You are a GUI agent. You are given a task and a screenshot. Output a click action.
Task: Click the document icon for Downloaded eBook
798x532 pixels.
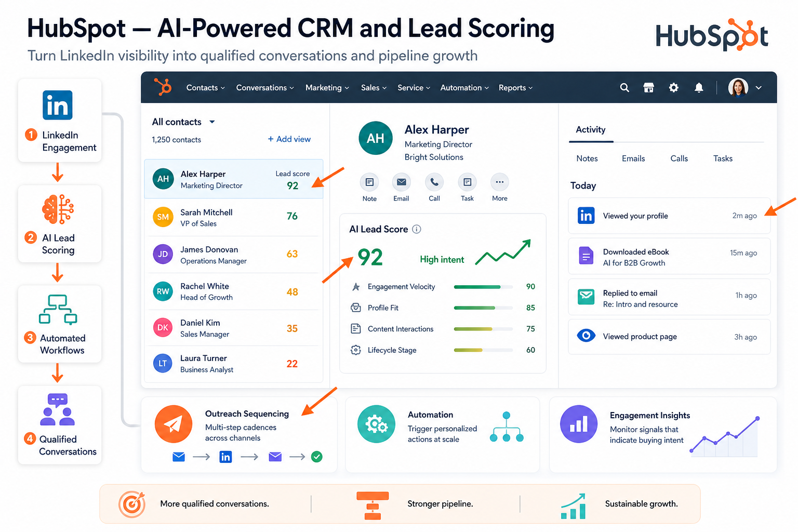(x=586, y=256)
